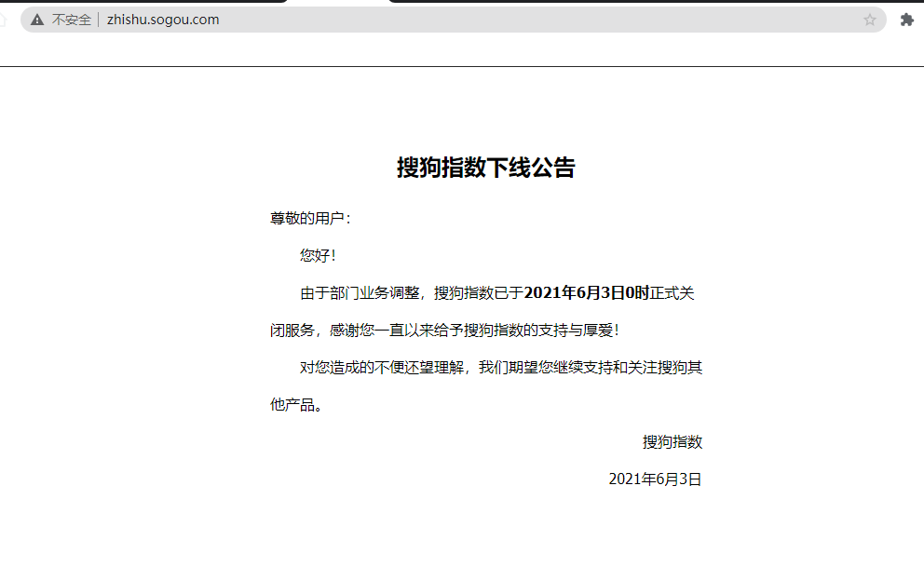This screenshot has height=567, width=924.
Task: Click the 不安全 site security label
Action: point(71,20)
